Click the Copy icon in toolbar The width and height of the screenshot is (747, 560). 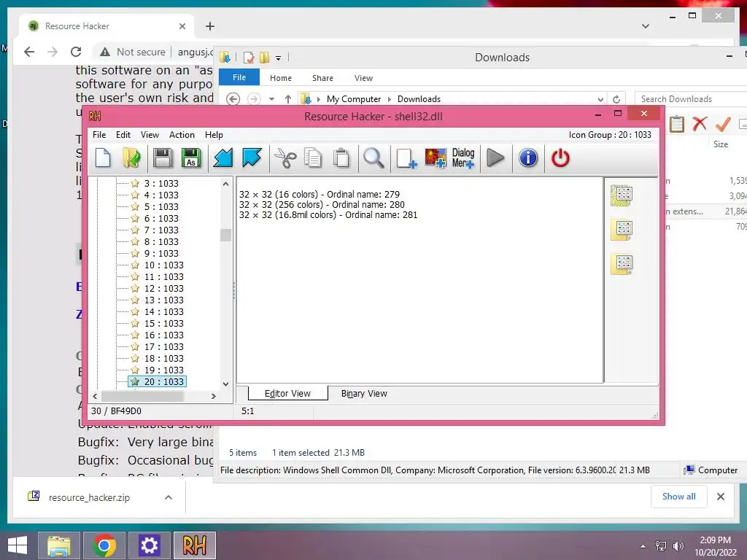pyautogui.click(x=312, y=158)
